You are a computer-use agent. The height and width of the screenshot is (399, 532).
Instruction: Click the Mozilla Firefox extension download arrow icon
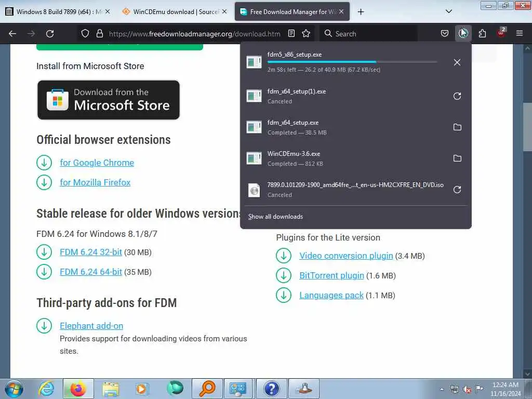[x=44, y=182]
